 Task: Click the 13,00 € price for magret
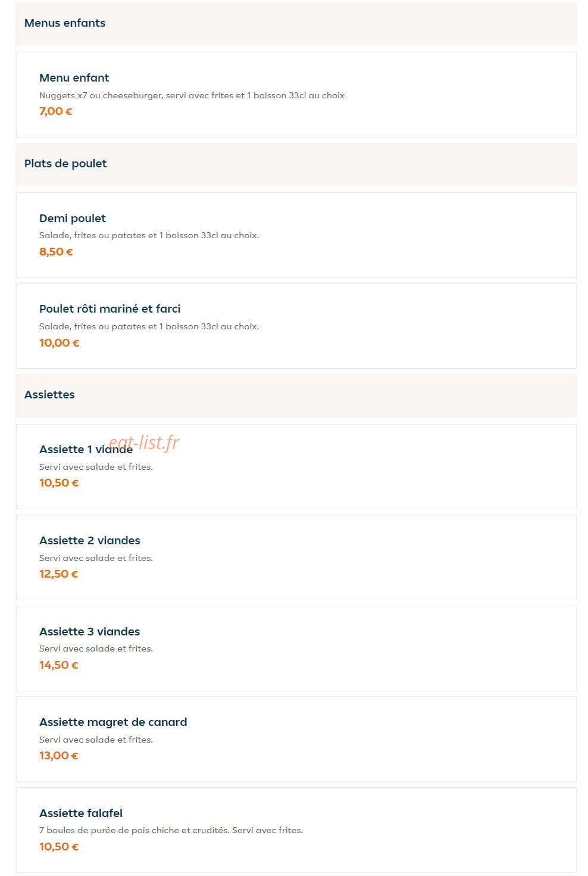pyautogui.click(x=59, y=756)
